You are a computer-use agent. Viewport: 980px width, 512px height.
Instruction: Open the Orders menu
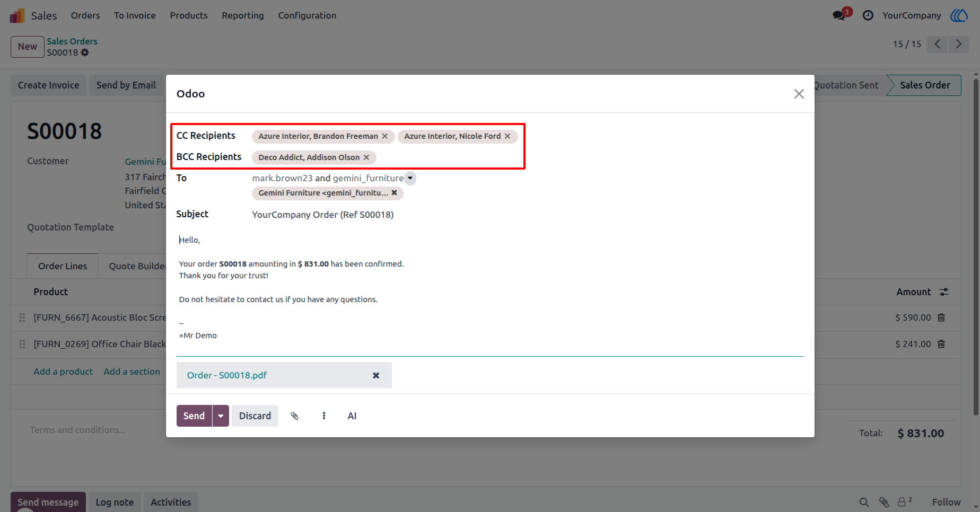85,15
